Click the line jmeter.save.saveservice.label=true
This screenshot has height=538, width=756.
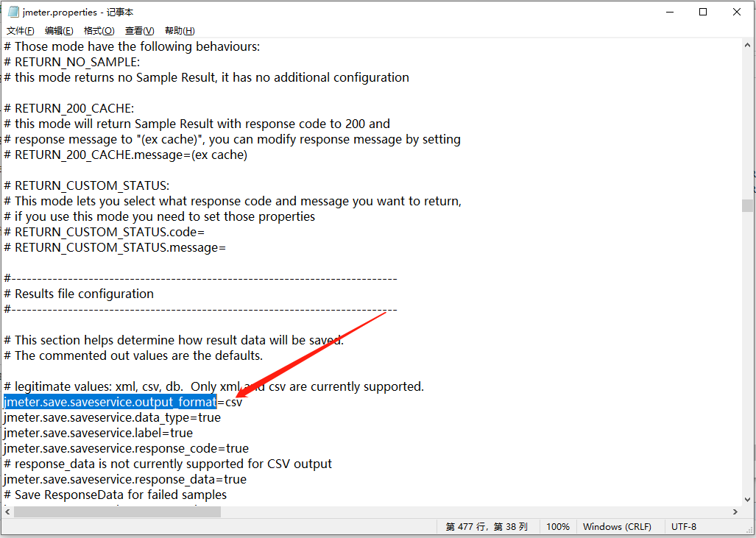coord(98,433)
